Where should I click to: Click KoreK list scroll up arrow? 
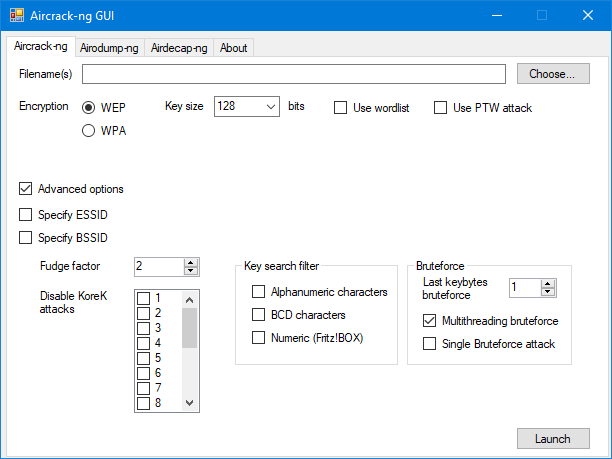point(190,300)
